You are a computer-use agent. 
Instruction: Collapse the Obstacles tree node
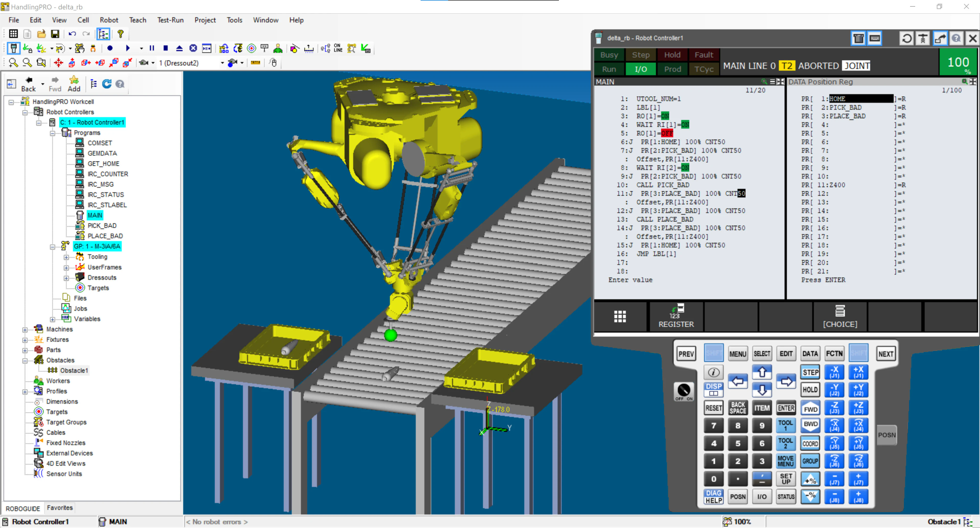pos(25,361)
